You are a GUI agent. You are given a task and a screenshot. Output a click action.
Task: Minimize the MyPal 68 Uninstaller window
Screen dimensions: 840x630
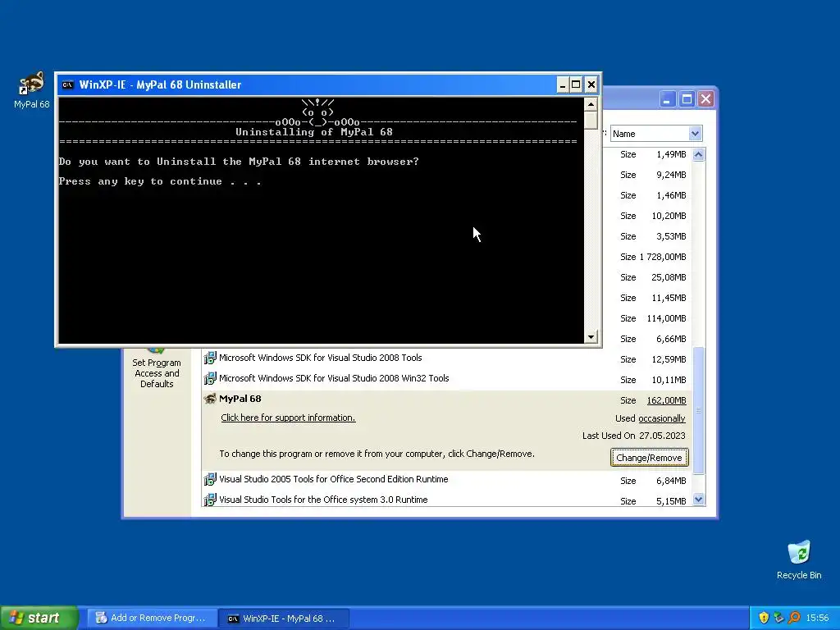click(563, 84)
